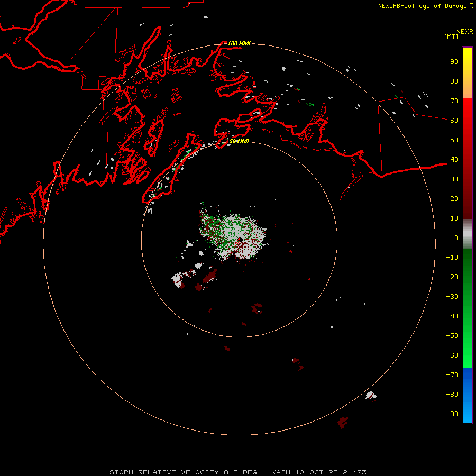Click the 50 NMI range ring label
The height and width of the screenshot is (476, 476).
pos(239,141)
